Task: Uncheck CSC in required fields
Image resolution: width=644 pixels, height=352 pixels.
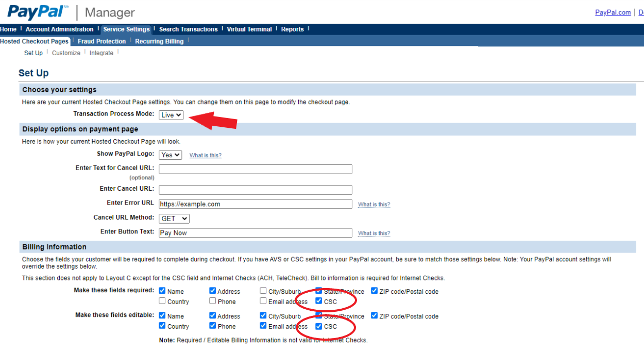Action: pos(319,301)
